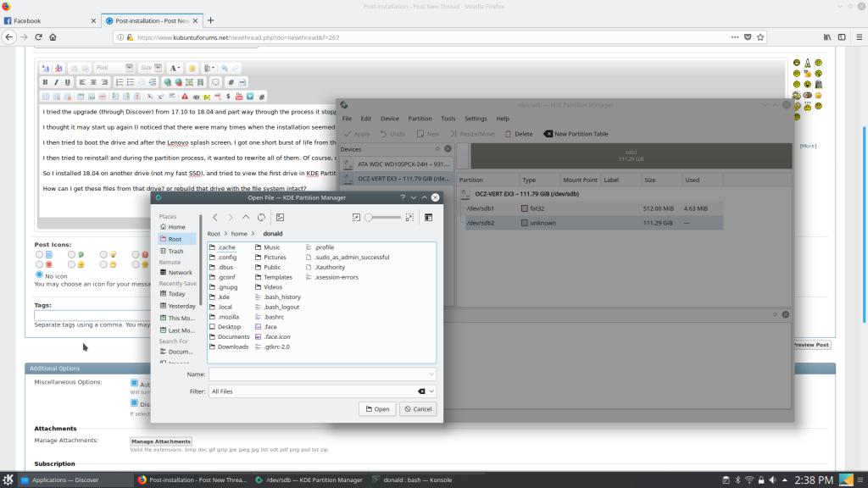The height and width of the screenshot is (488, 868).
Task: Click Underline in the forum post editor
Action: click(x=68, y=82)
